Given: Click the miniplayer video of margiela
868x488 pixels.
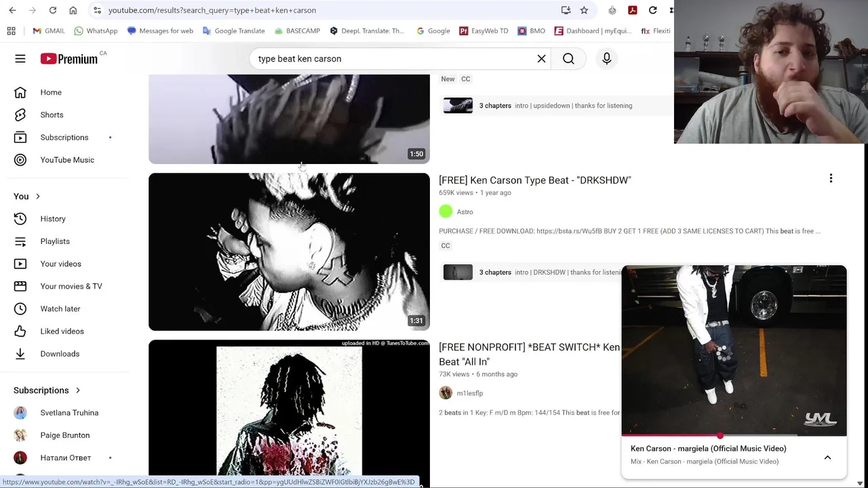Looking at the screenshot, I should pyautogui.click(x=734, y=350).
